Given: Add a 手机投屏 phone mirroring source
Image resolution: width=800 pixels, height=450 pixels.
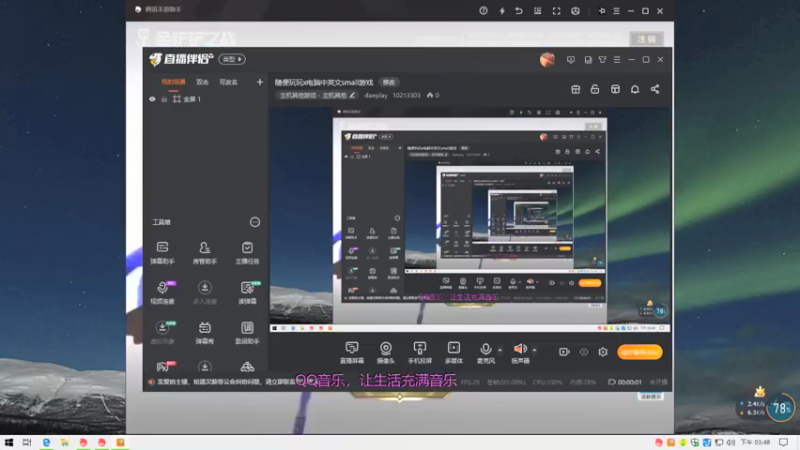Looking at the screenshot, I should click(x=420, y=353).
